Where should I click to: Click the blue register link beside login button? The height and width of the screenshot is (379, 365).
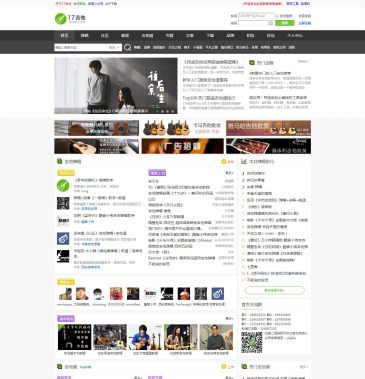point(305,23)
